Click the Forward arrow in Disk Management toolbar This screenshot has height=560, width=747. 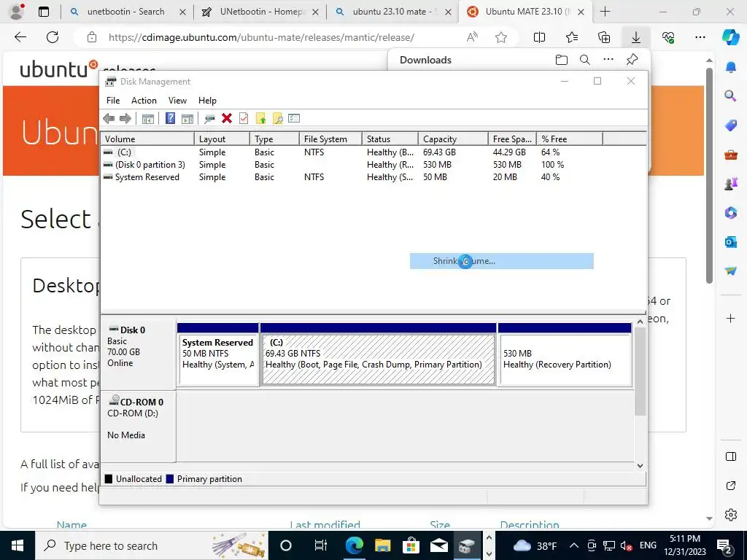[125, 119]
